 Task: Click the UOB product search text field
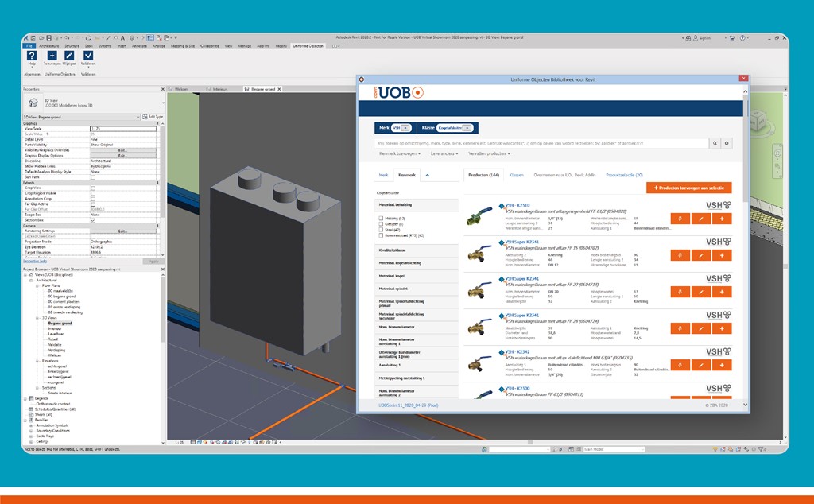[541, 143]
